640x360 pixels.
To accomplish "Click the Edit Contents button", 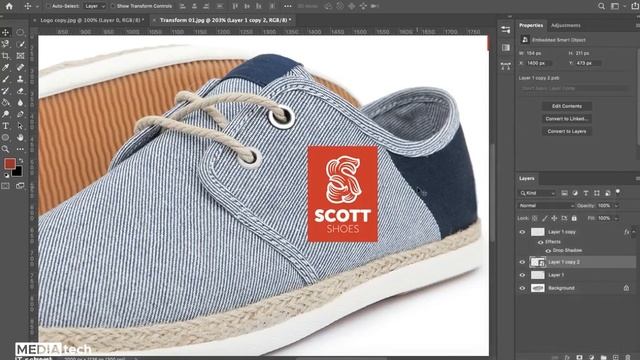I will click(x=567, y=106).
